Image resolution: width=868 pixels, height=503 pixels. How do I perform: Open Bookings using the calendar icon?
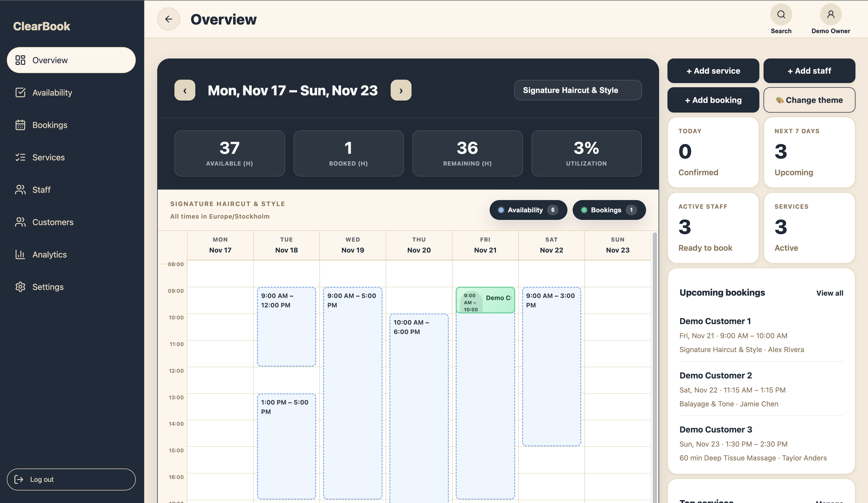(x=21, y=125)
